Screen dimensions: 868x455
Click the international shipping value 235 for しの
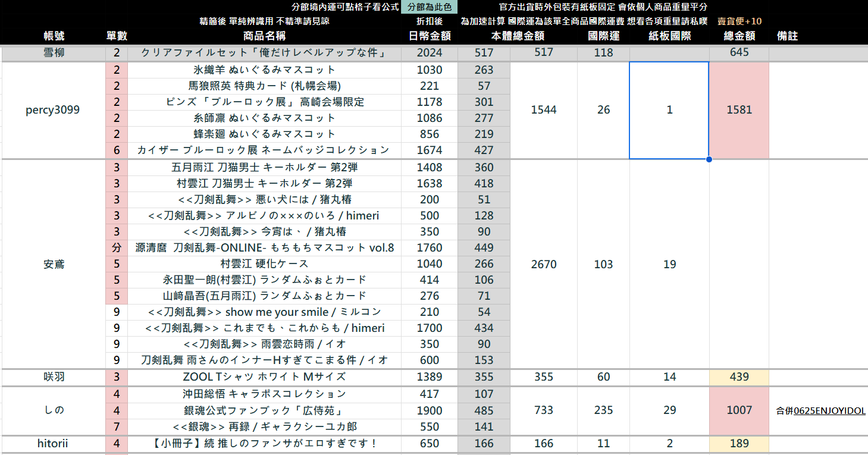(603, 410)
